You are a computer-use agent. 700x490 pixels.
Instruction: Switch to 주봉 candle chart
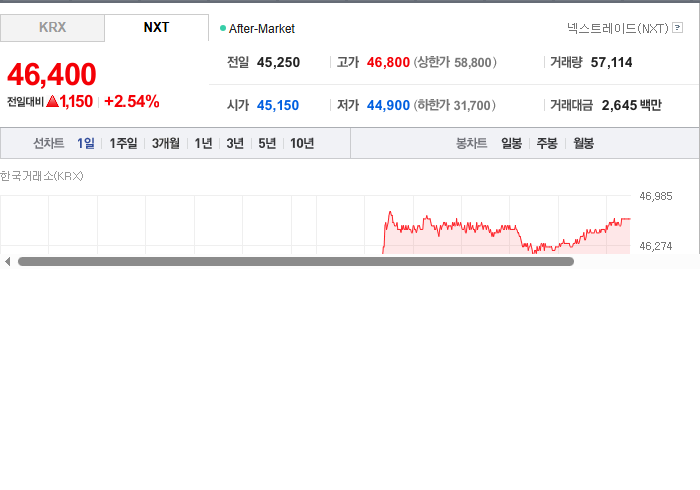[547, 143]
